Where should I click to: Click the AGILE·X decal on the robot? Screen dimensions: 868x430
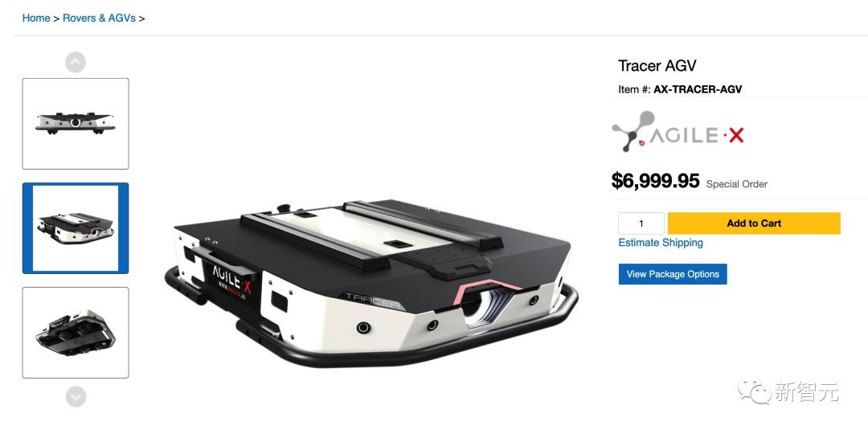point(231,278)
